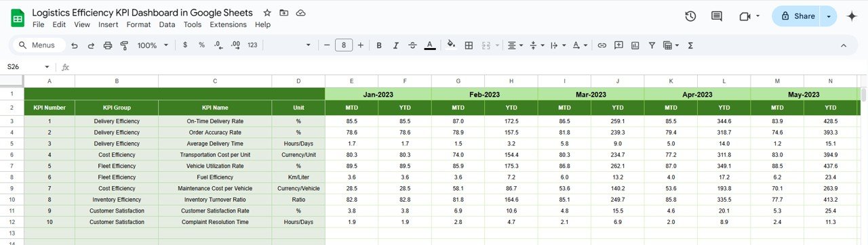Toggle italic formatting
The height and width of the screenshot is (245, 868).
[x=396, y=45]
